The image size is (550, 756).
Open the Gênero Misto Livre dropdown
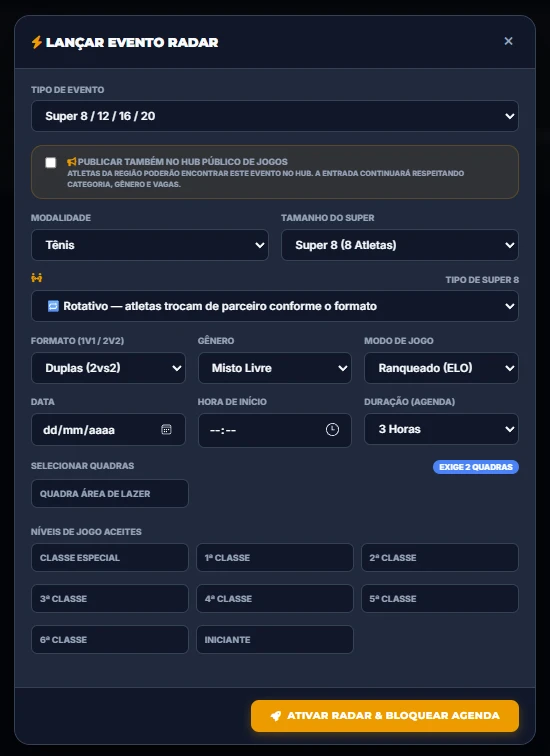[x=275, y=368]
